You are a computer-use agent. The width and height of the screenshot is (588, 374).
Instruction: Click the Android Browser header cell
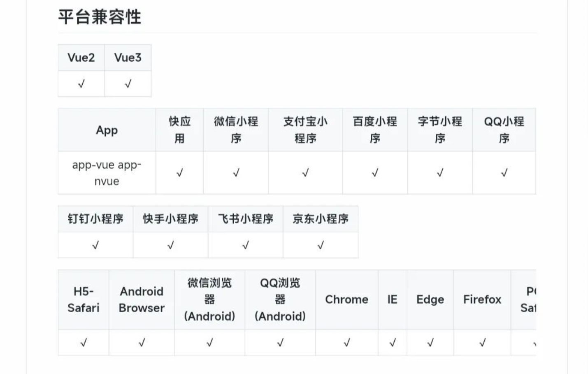(142, 300)
